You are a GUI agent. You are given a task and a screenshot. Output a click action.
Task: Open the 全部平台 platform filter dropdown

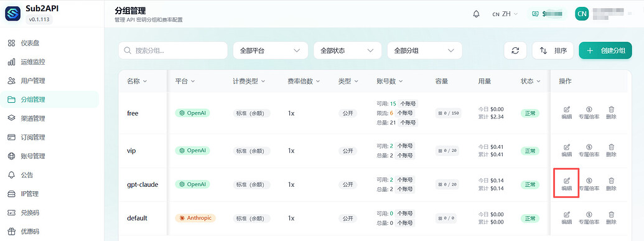270,50
